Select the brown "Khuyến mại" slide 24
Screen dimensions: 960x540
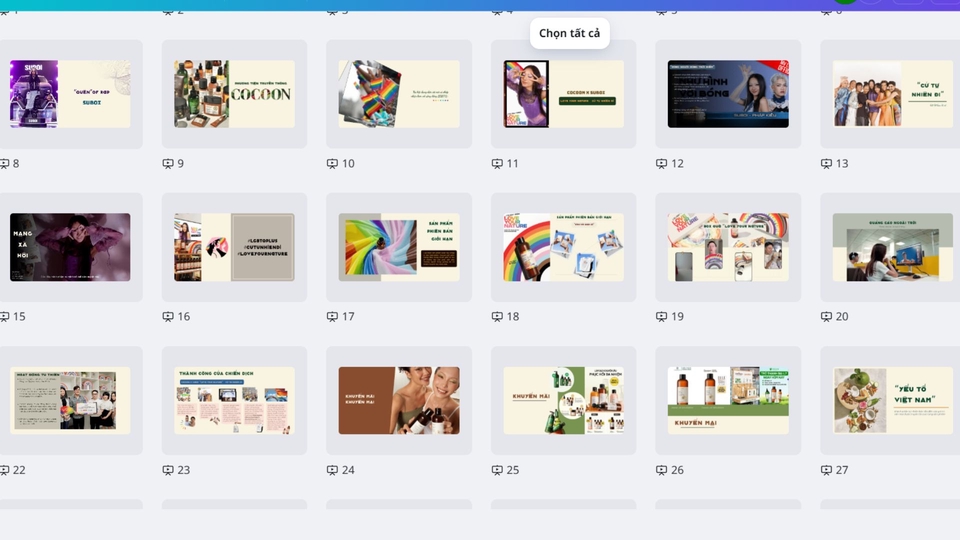coord(398,400)
